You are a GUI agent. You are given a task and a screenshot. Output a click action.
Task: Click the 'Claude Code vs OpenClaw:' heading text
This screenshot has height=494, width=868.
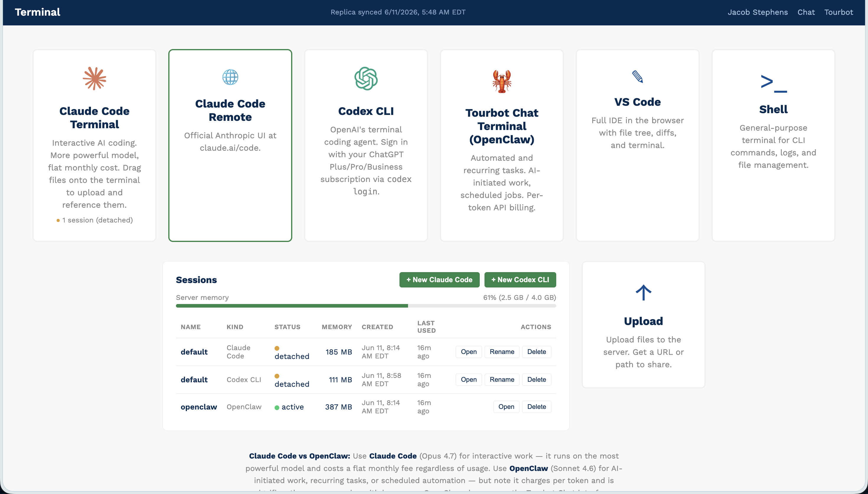[x=299, y=456]
